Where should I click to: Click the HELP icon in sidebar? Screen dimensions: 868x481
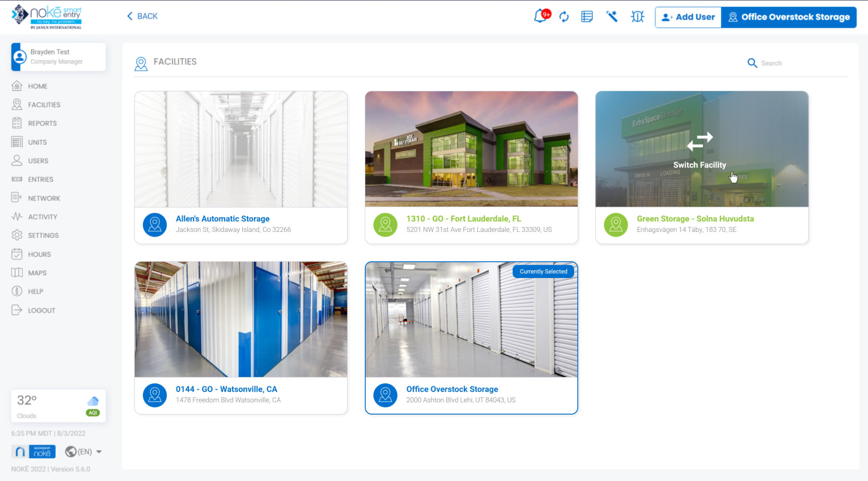(17, 291)
